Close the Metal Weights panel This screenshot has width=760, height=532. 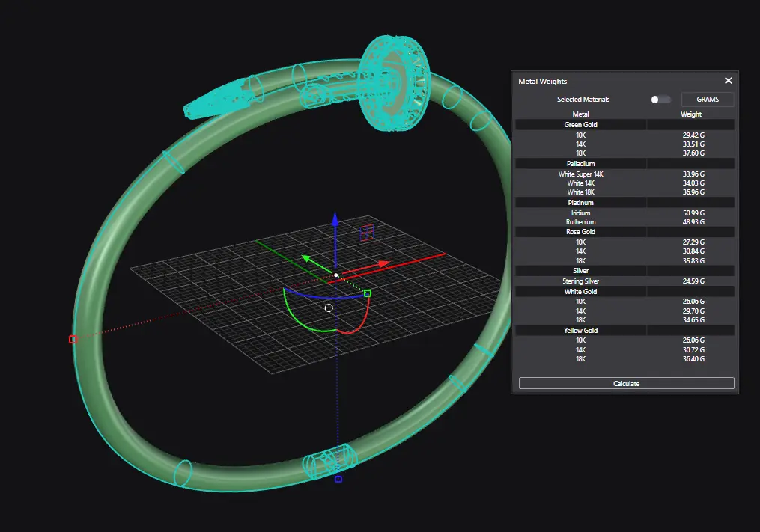pos(728,81)
